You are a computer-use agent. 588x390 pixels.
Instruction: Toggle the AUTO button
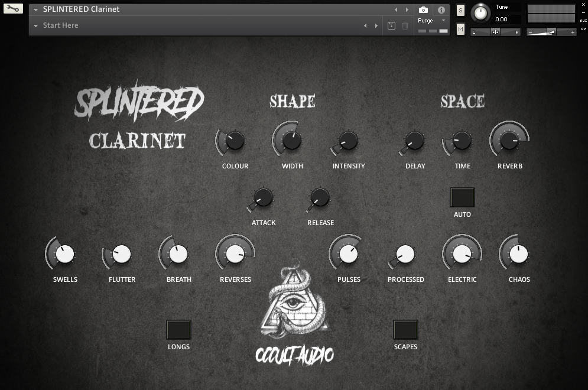462,197
